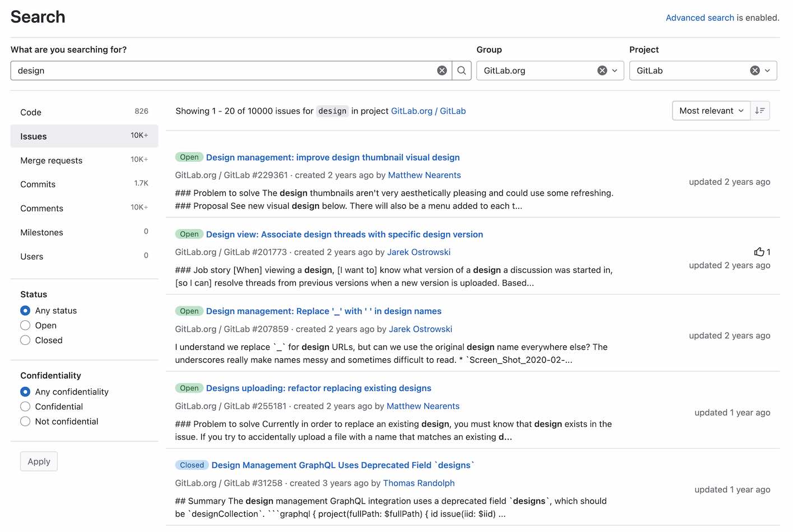
Task: Select the Confidential radio button
Action: pyautogui.click(x=25, y=406)
